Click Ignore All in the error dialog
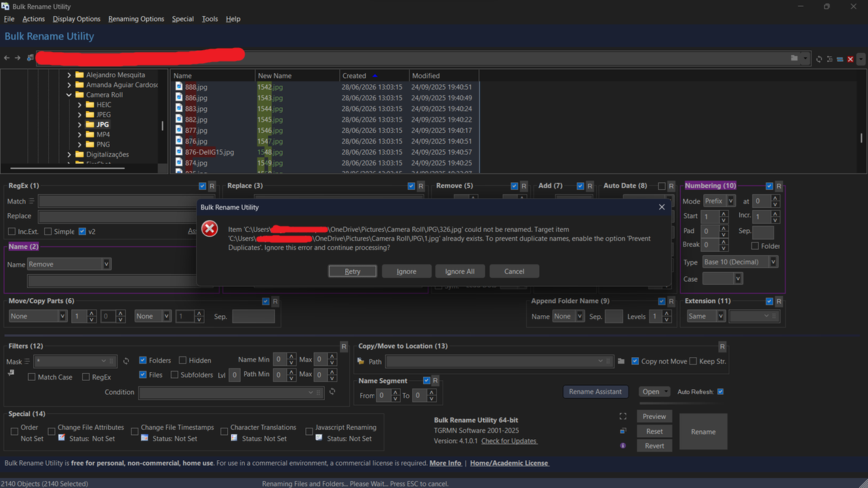Image resolution: width=868 pixels, height=488 pixels. coord(460,271)
